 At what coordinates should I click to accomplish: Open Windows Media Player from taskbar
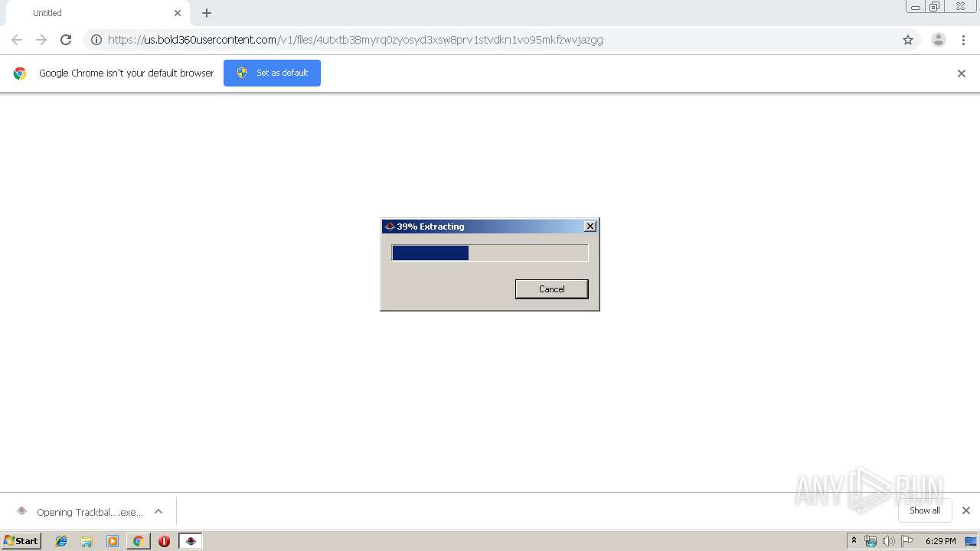coord(113,541)
